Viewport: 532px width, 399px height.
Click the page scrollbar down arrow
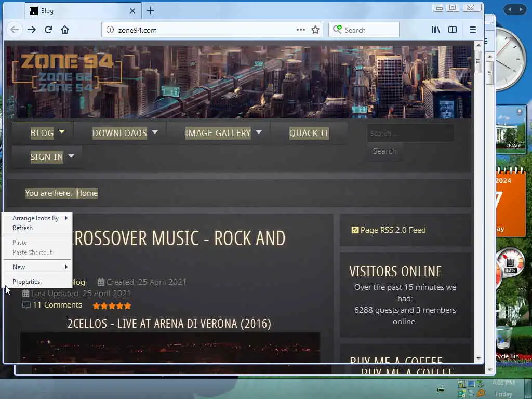(x=478, y=358)
